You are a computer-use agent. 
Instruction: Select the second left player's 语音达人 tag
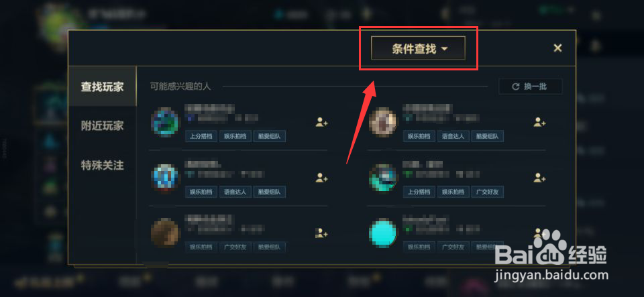235,192
